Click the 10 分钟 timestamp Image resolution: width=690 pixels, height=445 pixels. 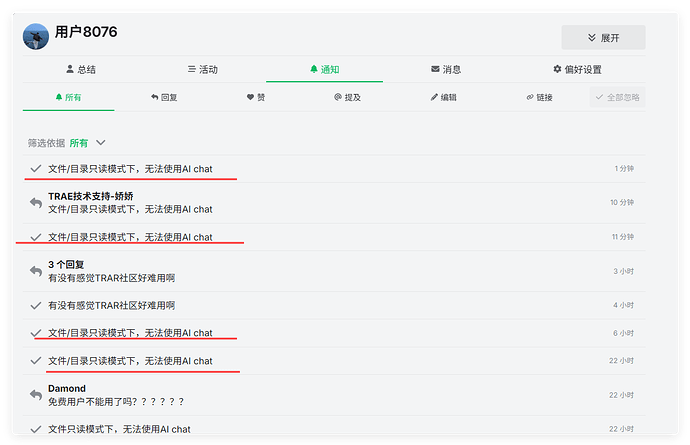[622, 202]
